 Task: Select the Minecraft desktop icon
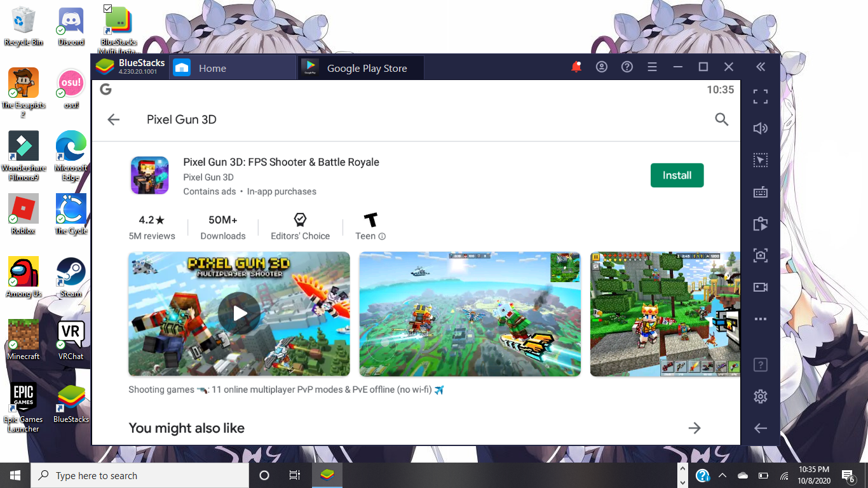(24, 340)
